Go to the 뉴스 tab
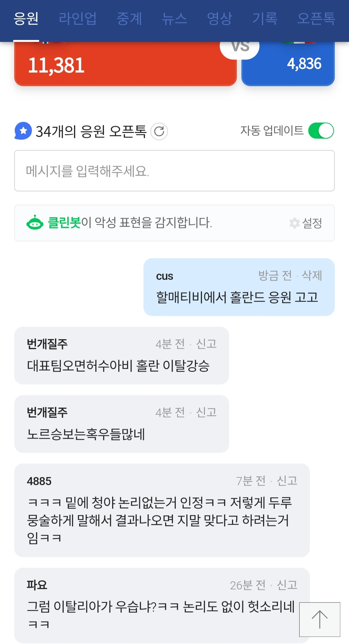This screenshot has height=644, width=349. point(174,18)
